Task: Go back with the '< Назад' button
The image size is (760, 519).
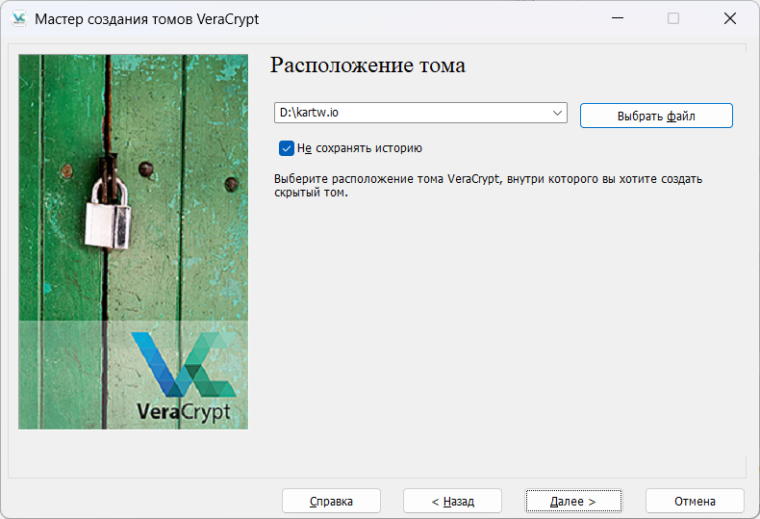Action: 452,501
